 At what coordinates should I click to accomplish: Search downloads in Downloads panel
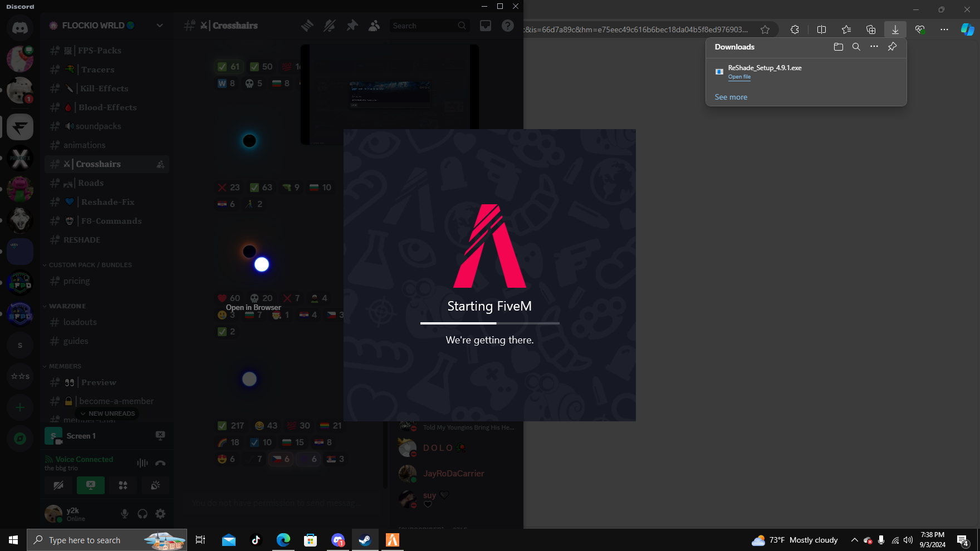click(856, 47)
